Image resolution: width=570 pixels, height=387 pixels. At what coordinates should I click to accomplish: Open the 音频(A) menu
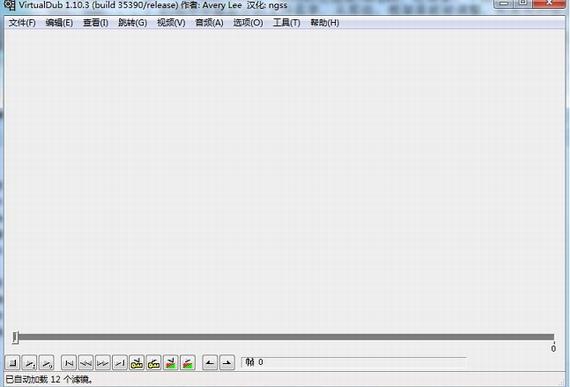209,23
